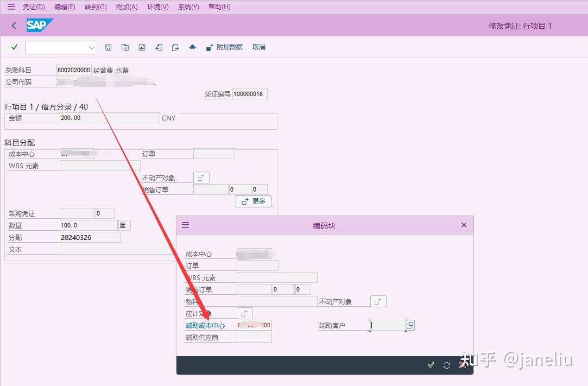Open the command field dropdown

90,47
